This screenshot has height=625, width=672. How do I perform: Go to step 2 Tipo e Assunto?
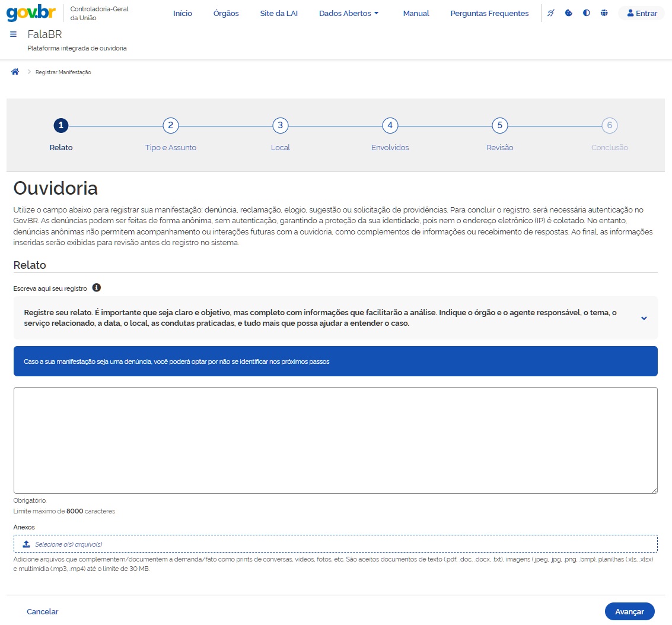point(171,125)
